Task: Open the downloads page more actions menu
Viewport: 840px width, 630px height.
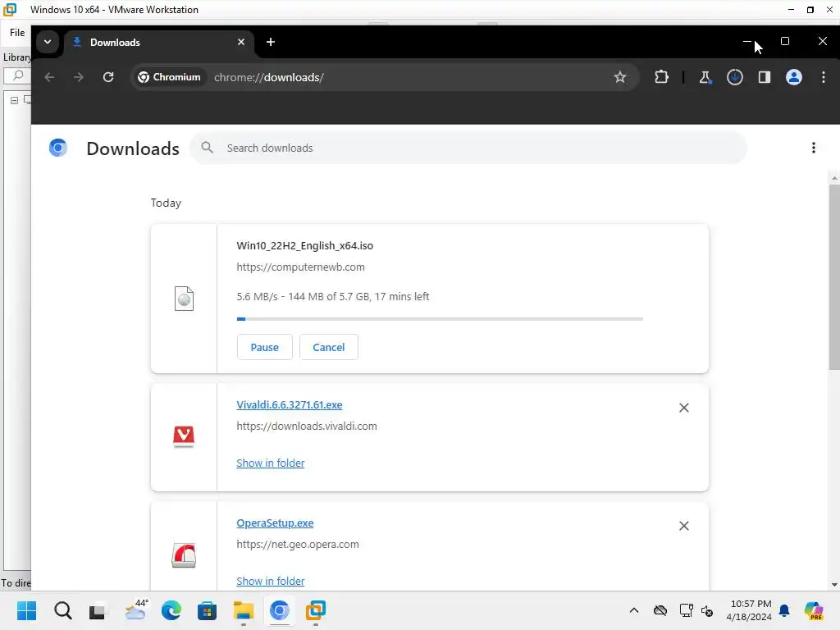Action: click(x=813, y=148)
